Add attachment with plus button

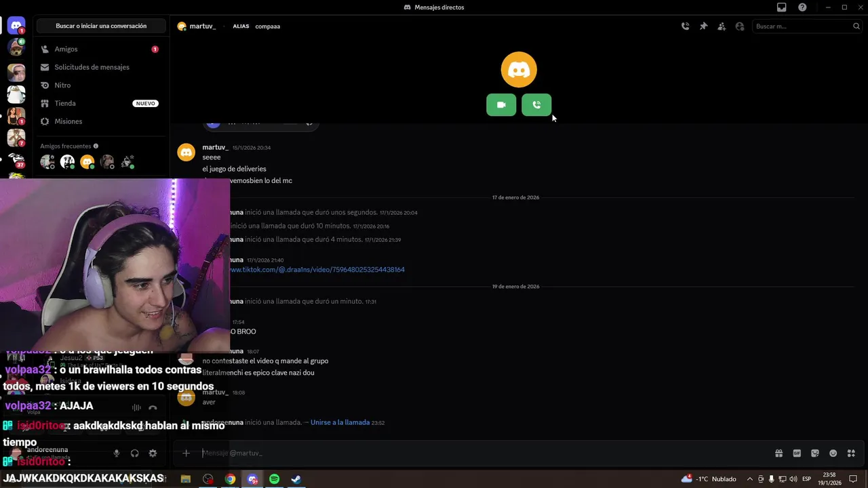point(186,453)
